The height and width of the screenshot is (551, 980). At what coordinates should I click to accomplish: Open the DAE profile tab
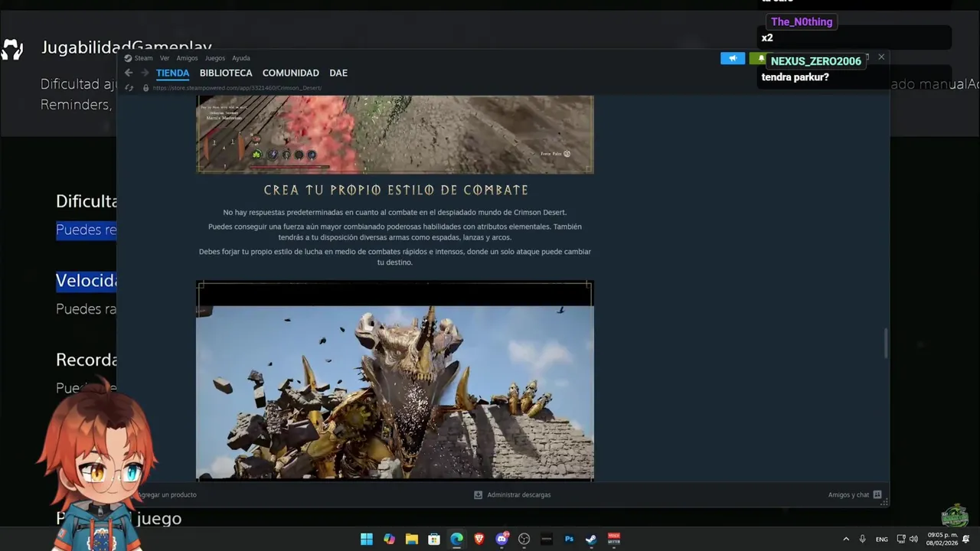click(x=338, y=73)
